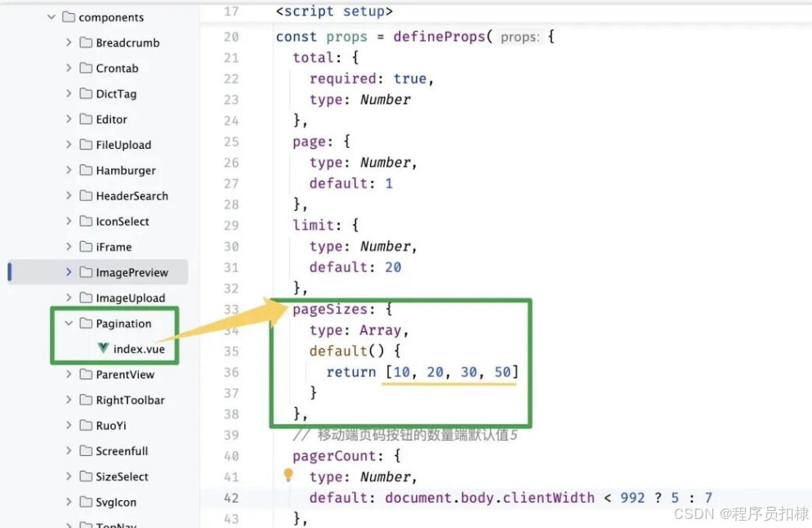Expand the ImageUpload folder chevron
The image size is (812, 528).
click(69, 298)
